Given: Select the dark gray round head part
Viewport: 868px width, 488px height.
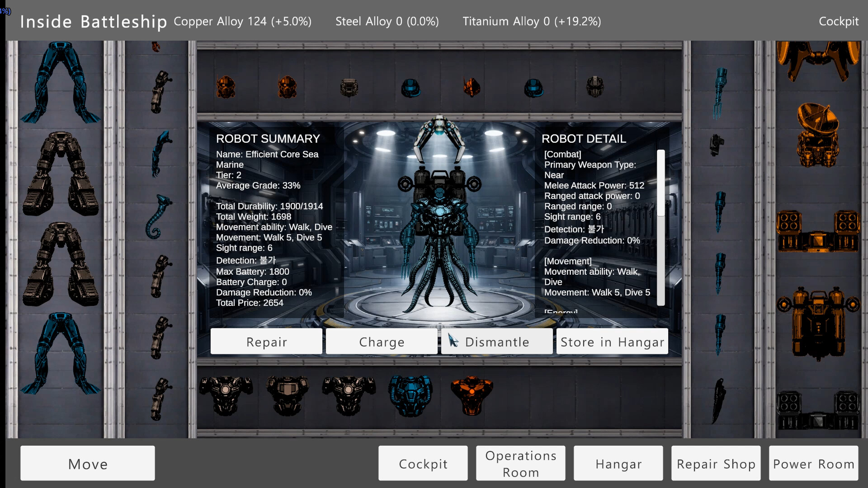Looking at the screenshot, I should (x=595, y=87).
